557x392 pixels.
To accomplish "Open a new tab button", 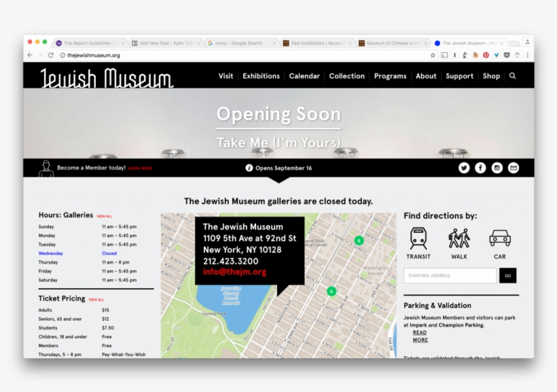I will (514, 43).
